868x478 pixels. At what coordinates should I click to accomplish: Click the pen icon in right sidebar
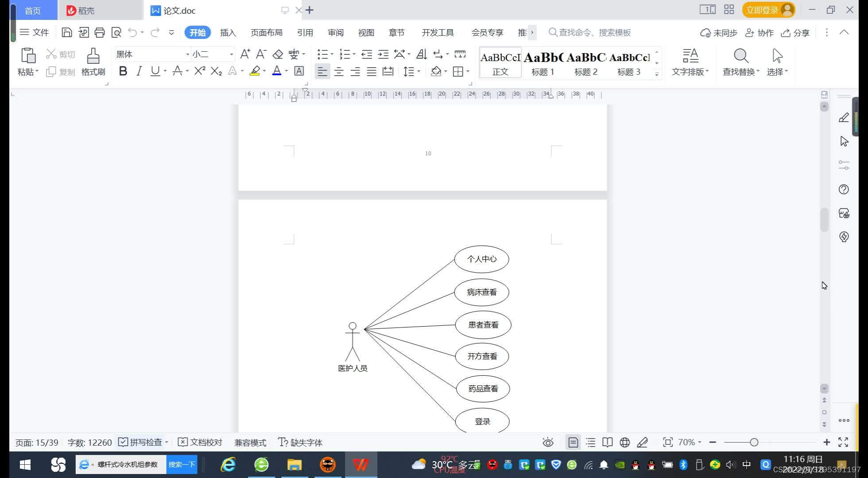844,117
